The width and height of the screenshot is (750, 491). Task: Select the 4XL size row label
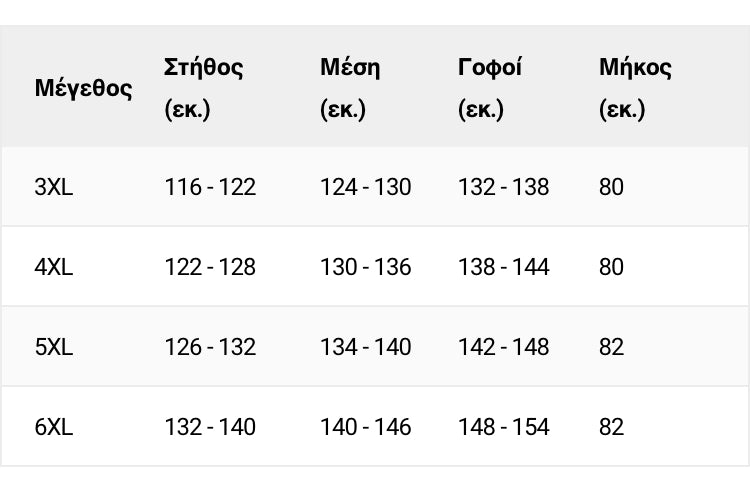tap(54, 267)
